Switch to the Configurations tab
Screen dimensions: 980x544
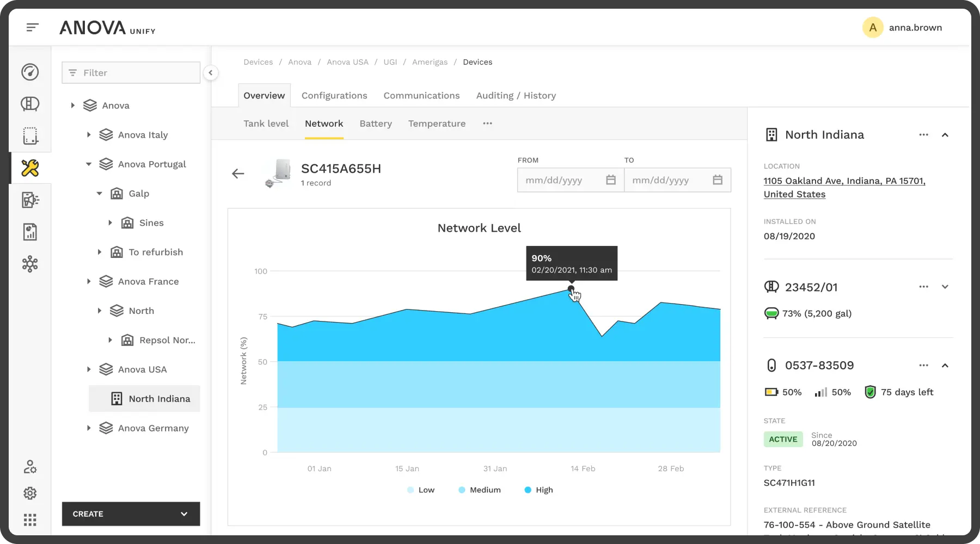pos(334,96)
